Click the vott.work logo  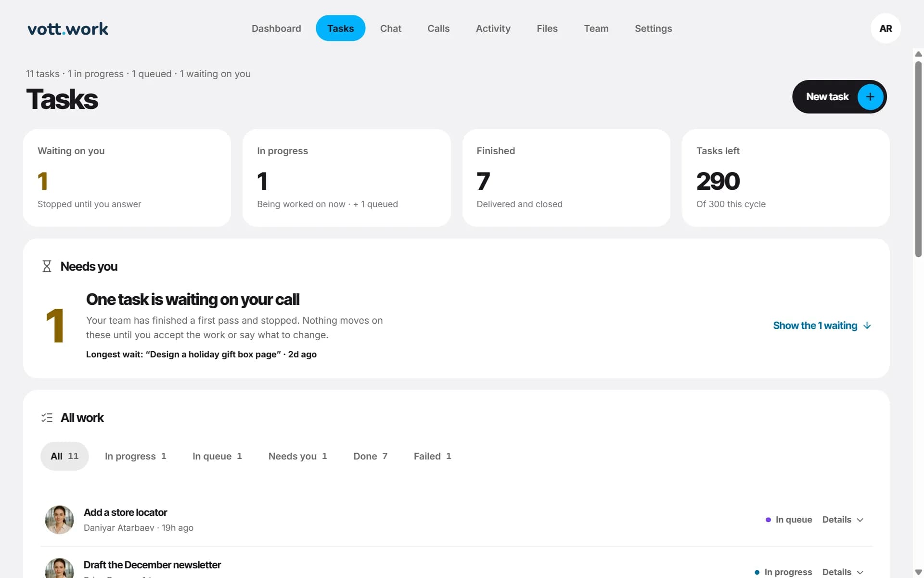coord(68,29)
